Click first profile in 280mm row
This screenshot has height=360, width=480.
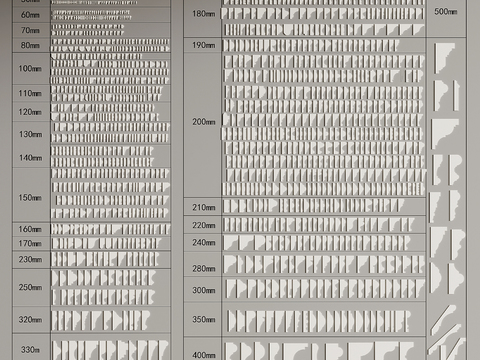pyautogui.click(x=230, y=264)
